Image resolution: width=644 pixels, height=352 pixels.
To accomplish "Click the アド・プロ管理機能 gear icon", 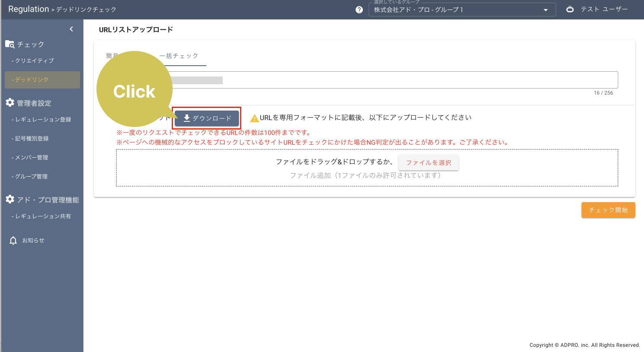I will [10, 199].
